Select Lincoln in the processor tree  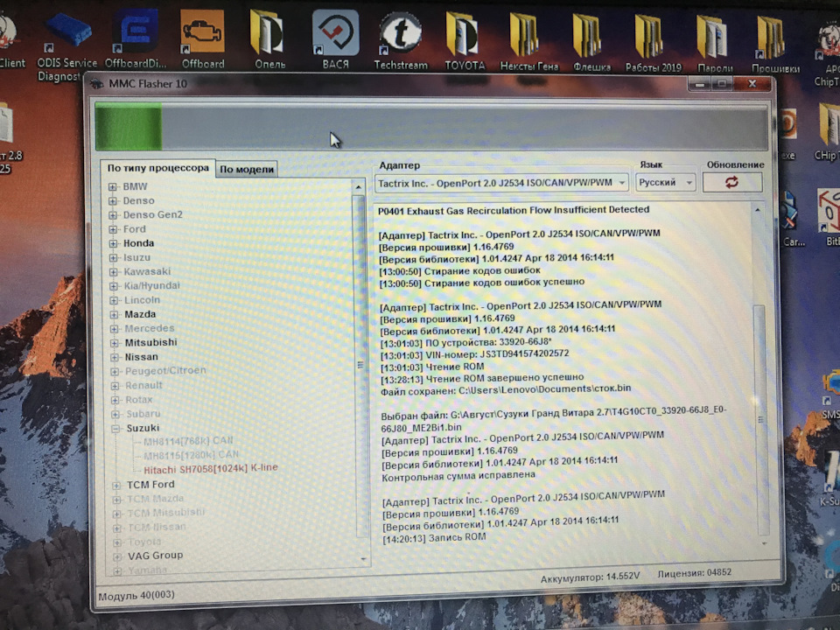click(x=142, y=300)
